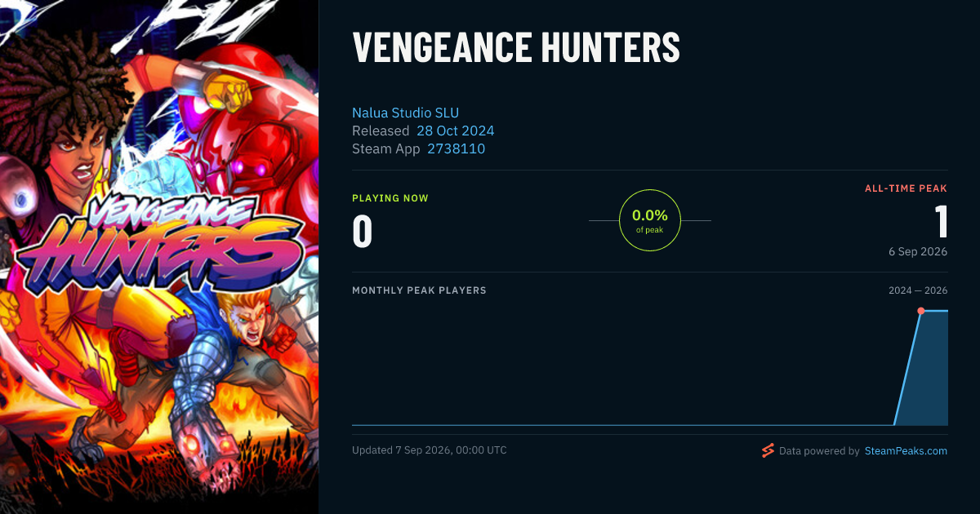This screenshot has height=514, width=980.
Task: Select the red peak marker on chart
Action: [920, 311]
